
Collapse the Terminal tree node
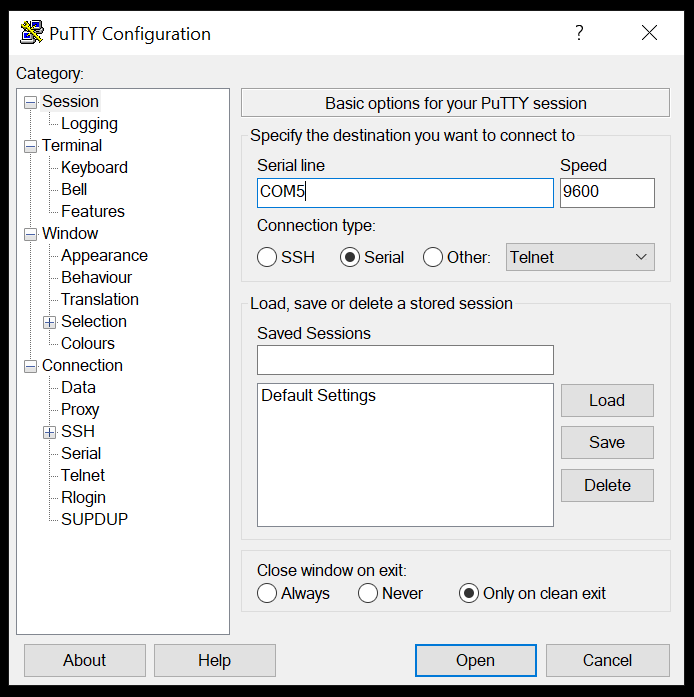pos(30,146)
